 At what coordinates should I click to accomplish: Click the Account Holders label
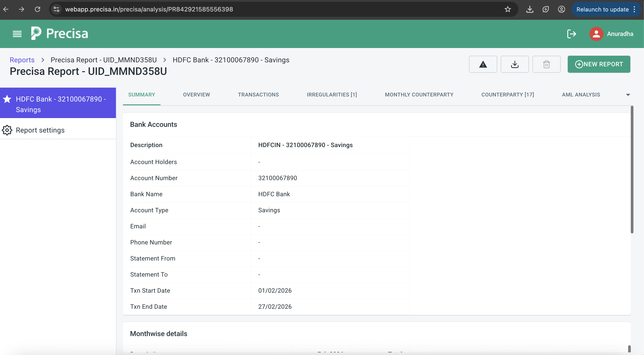pos(153,162)
